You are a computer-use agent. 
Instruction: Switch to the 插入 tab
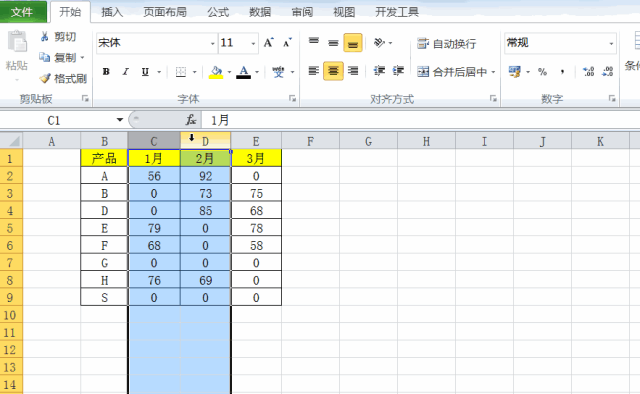pyautogui.click(x=112, y=12)
